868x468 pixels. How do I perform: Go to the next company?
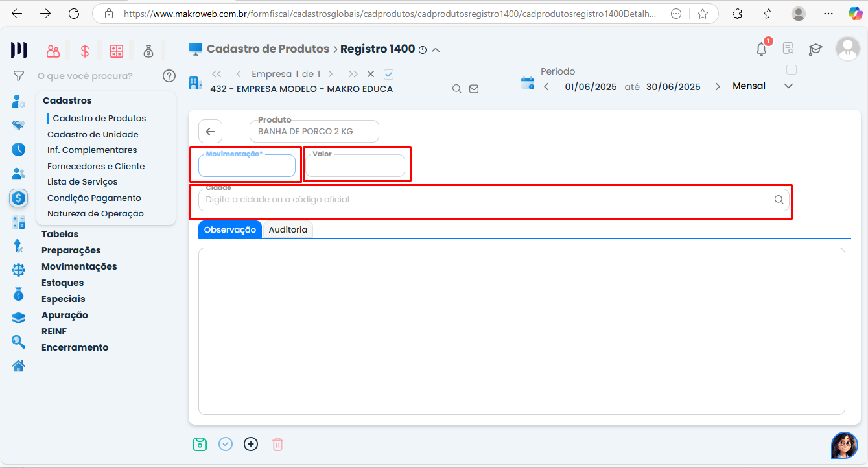click(x=331, y=74)
